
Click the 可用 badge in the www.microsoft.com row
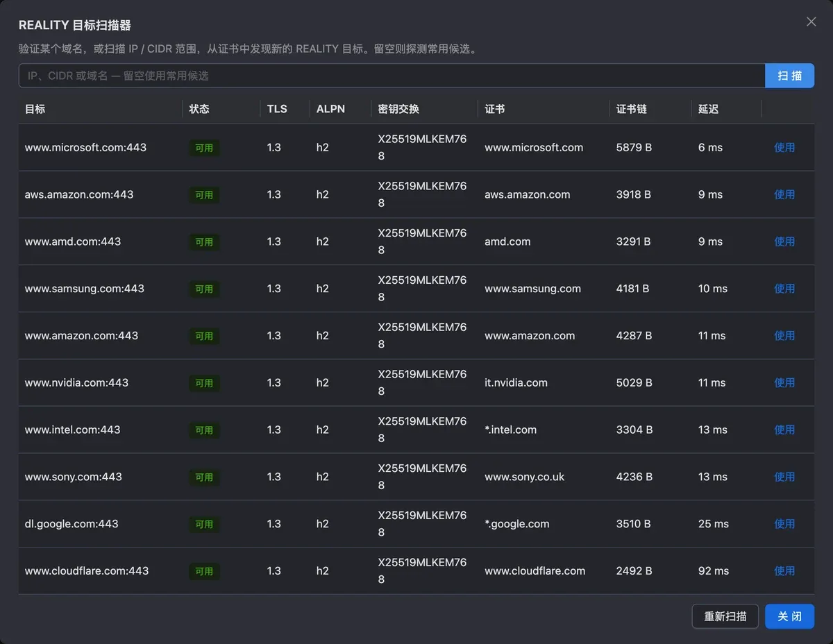click(204, 148)
